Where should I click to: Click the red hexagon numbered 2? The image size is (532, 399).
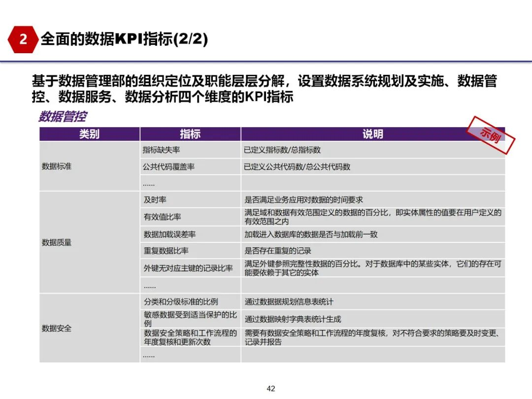[x=23, y=39]
